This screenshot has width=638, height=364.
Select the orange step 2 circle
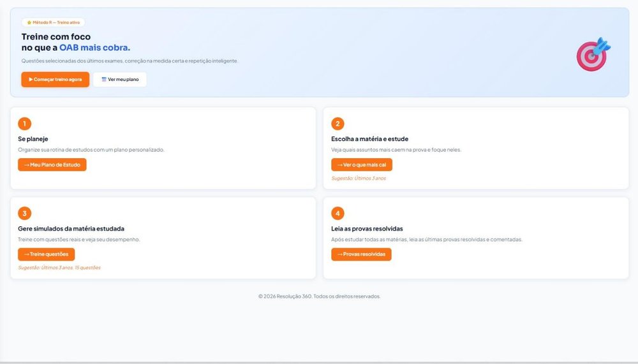(x=338, y=124)
